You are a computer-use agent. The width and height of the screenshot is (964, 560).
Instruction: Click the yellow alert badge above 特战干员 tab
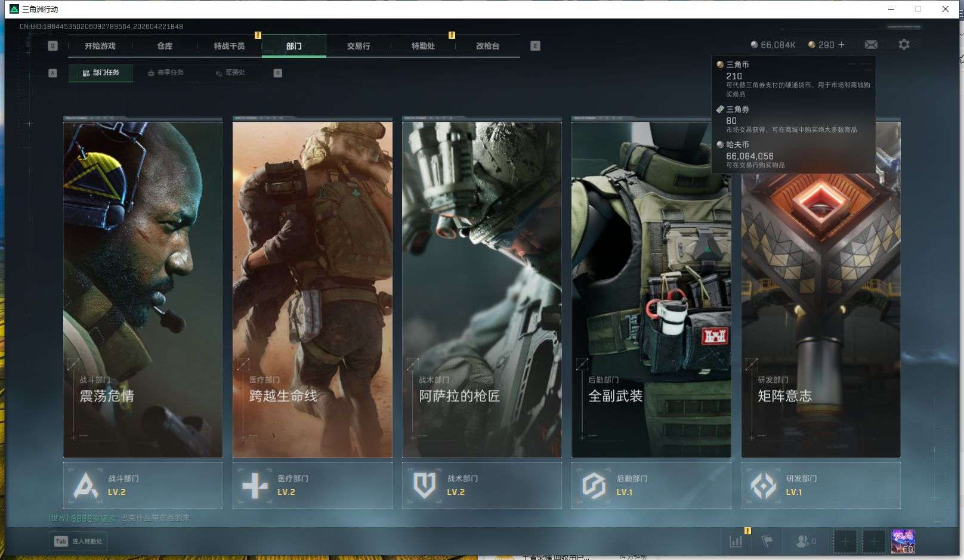pos(258,35)
